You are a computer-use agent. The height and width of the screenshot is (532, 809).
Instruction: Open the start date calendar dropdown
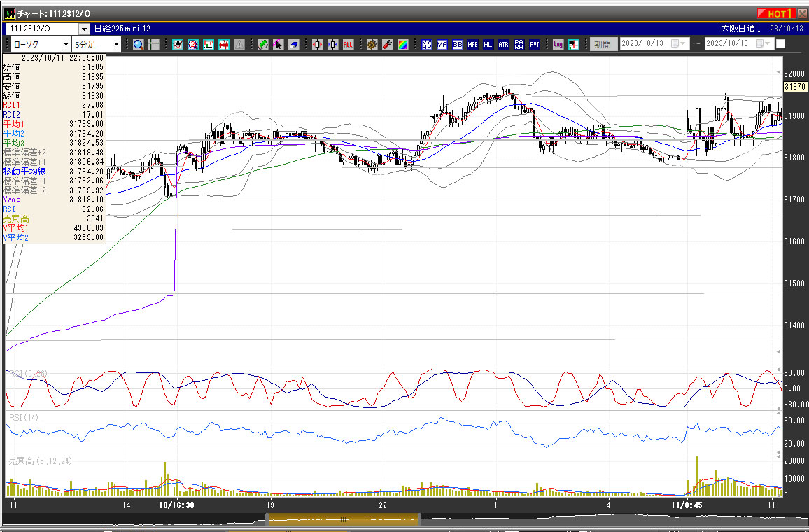click(x=679, y=44)
